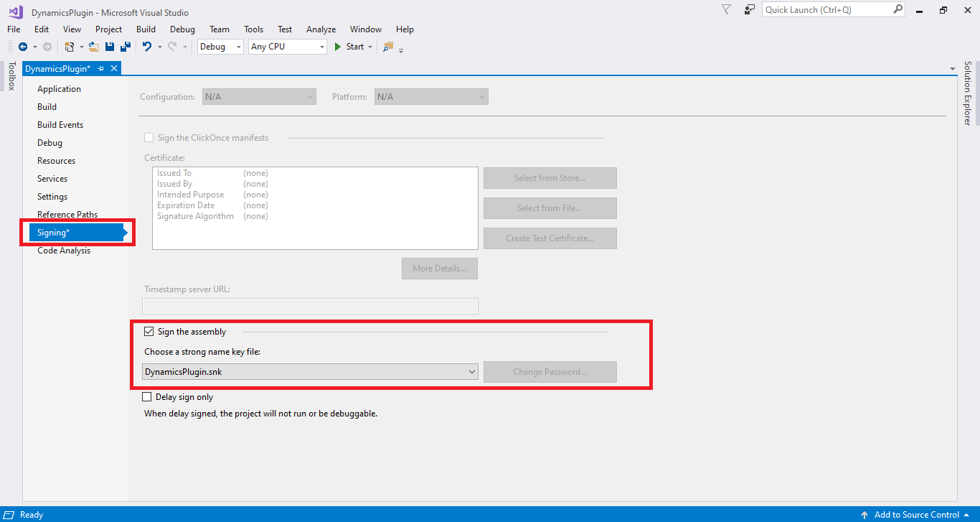Open the Build menu
This screenshot has width=980, height=522.
[146, 29]
